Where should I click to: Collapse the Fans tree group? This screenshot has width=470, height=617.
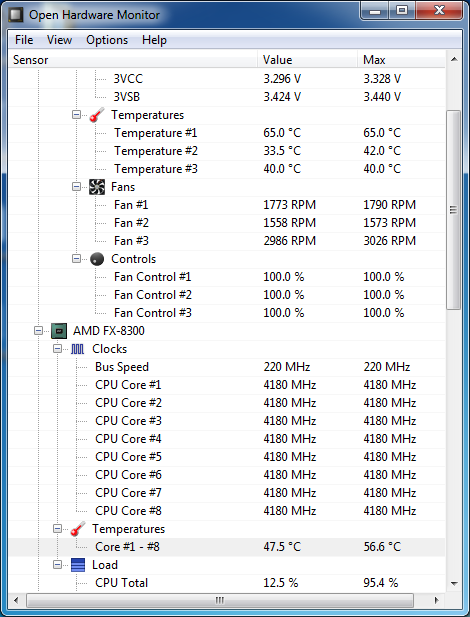coord(76,187)
